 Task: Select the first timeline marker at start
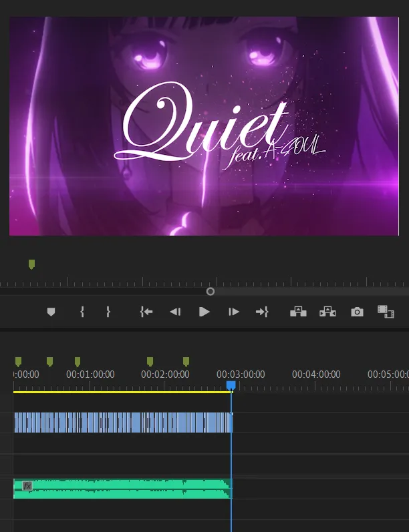pos(18,362)
